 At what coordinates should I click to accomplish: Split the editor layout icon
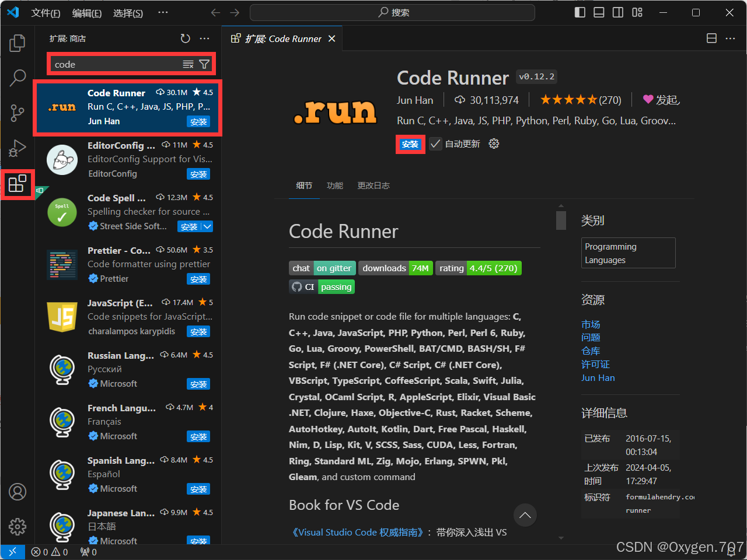711,38
